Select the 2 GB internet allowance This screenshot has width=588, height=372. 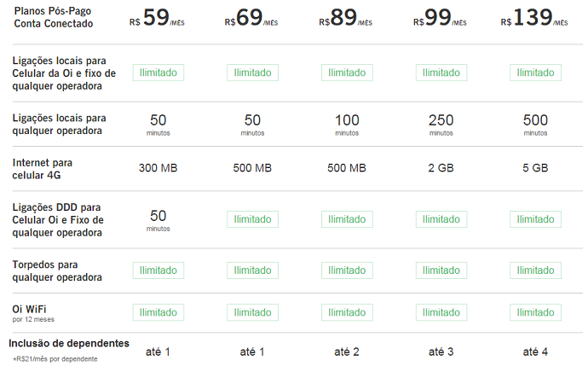pyautogui.click(x=441, y=168)
